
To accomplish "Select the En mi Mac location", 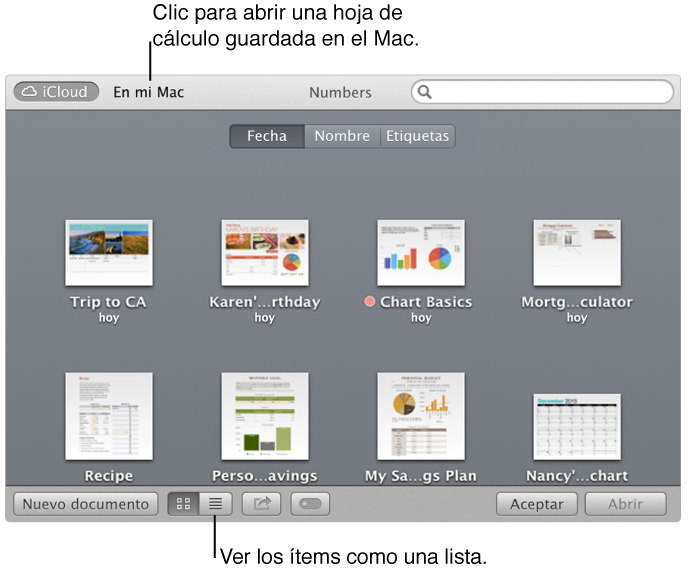I will click(149, 92).
